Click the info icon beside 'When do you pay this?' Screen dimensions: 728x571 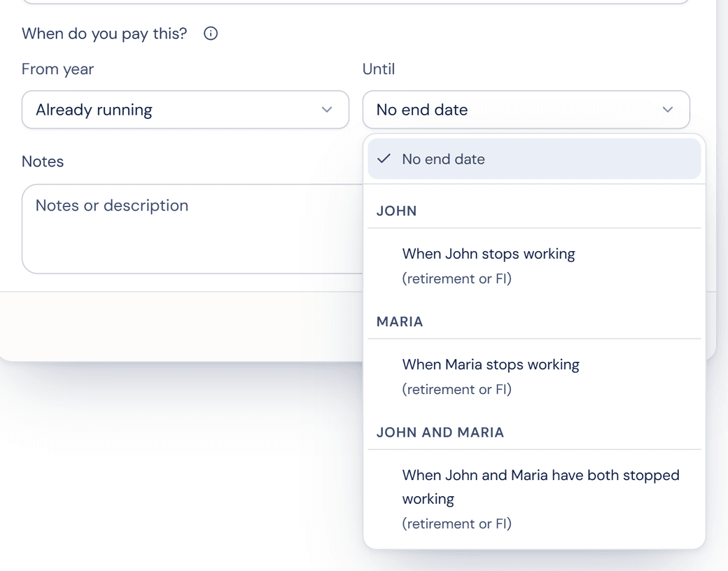[210, 34]
